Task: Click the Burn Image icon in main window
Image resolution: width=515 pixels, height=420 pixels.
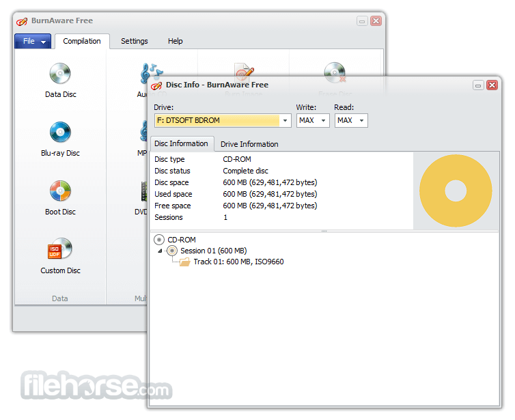Action: tap(244, 71)
